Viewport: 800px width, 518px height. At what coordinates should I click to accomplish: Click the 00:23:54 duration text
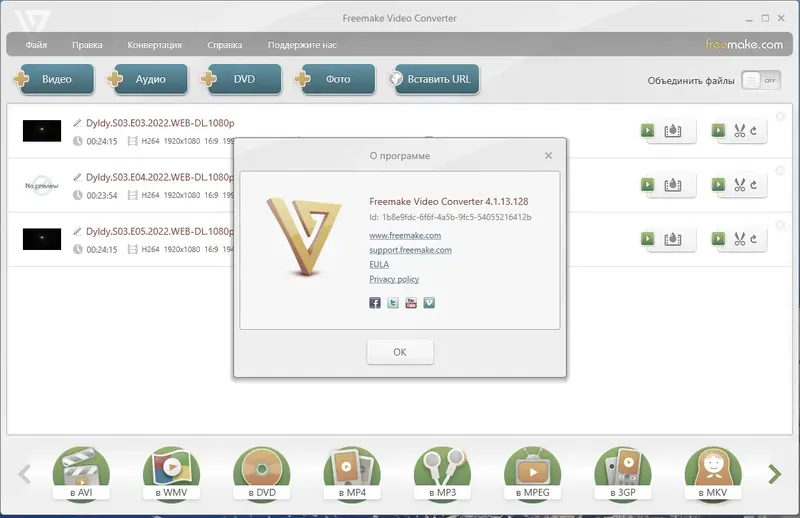pos(102,195)
